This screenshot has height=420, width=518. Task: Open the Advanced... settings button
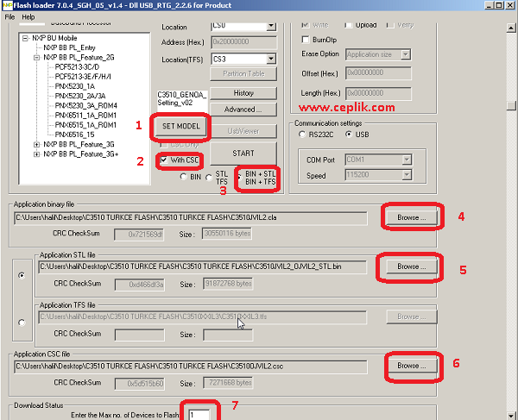coord(243,110)
